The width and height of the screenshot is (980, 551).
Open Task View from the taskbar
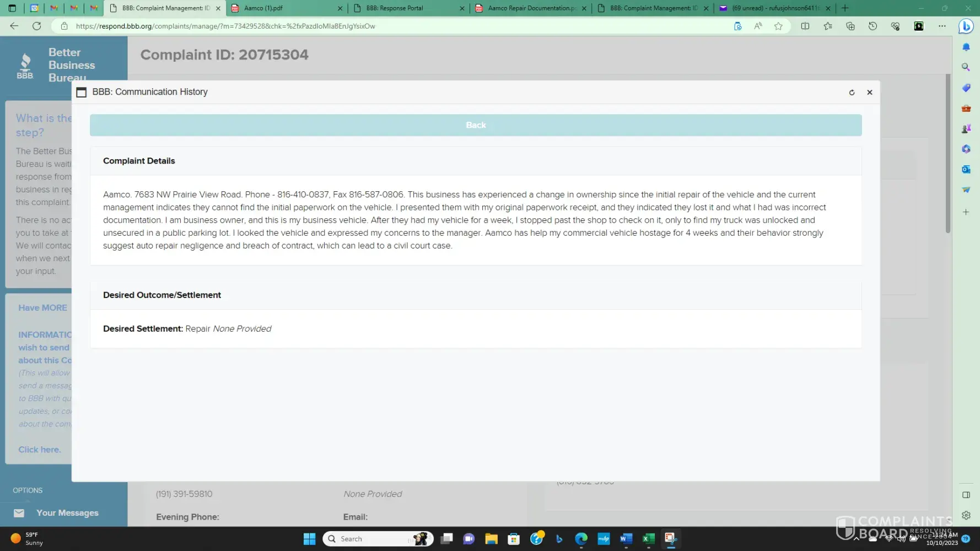pyautogui.click(x=447, y=539)
